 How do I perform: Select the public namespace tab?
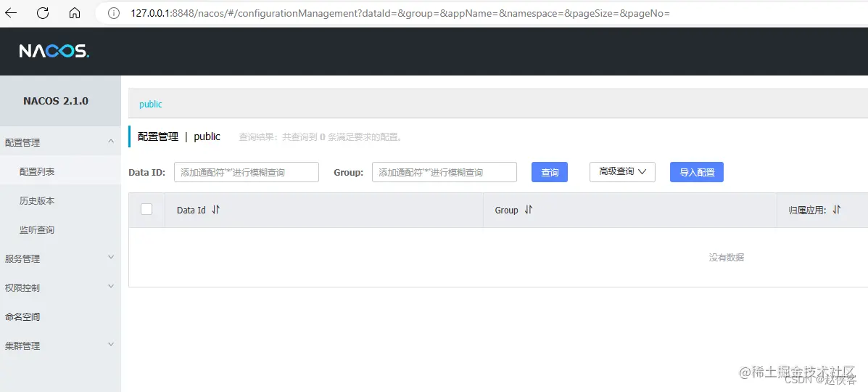click(151, 105)
